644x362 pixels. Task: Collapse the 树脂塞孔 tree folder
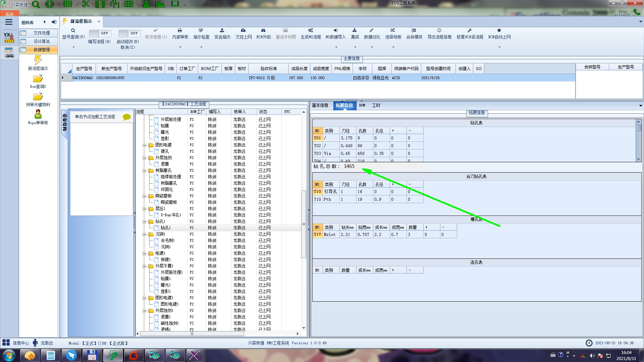[x=144, y=171]
